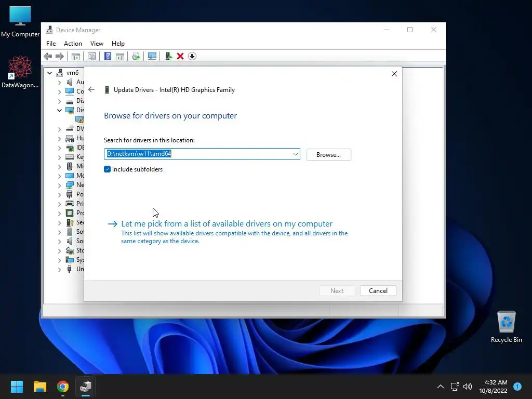Maximize the Device Manager window
The width and height of the screenshot is (532, 399).
pos(410,30)
